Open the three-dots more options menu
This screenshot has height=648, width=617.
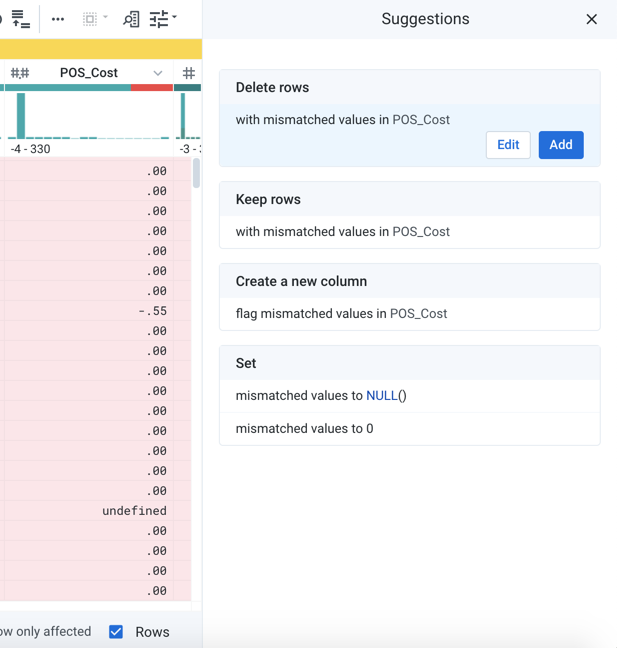(x=58, y=19)
